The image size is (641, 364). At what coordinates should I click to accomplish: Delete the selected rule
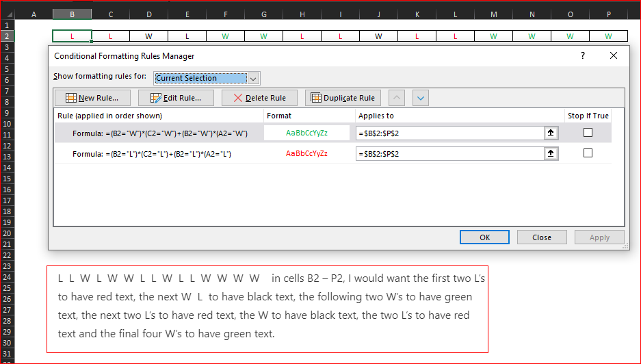[x=259, y=98]
